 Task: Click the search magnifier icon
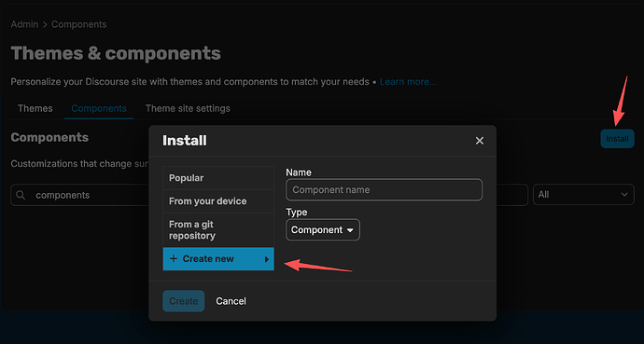pyautogui.click(x=21, y=195)
